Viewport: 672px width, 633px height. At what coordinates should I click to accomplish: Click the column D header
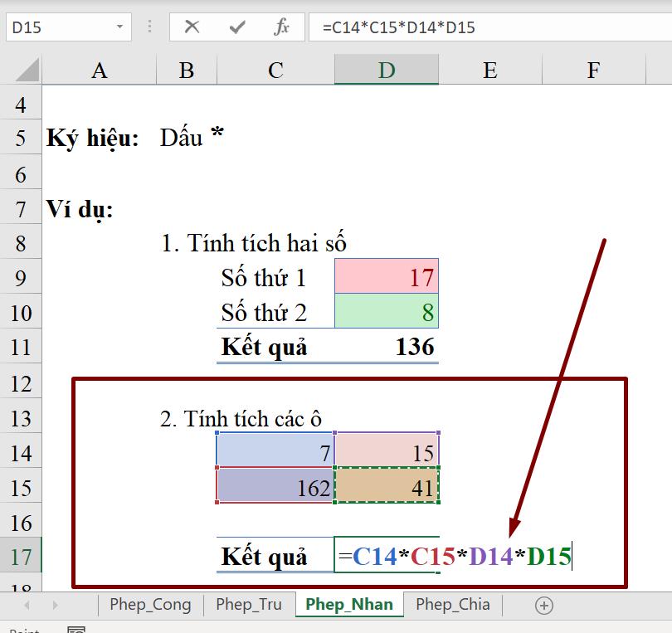tap(386, 70)
